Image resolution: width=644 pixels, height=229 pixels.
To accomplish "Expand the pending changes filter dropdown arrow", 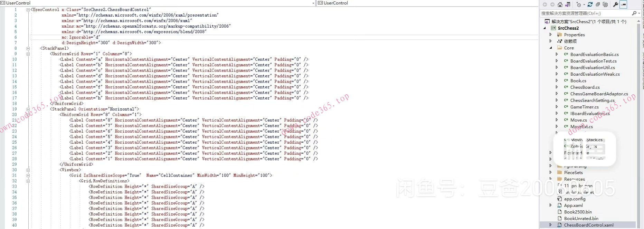I will (x=584, y=4).
